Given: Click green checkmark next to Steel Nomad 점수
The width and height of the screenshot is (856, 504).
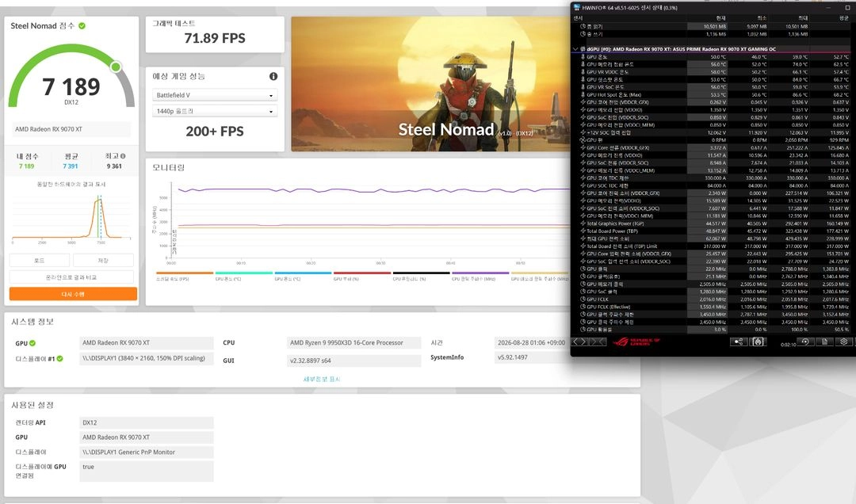Looking at the screenshot, I should (x=82, y=25).
